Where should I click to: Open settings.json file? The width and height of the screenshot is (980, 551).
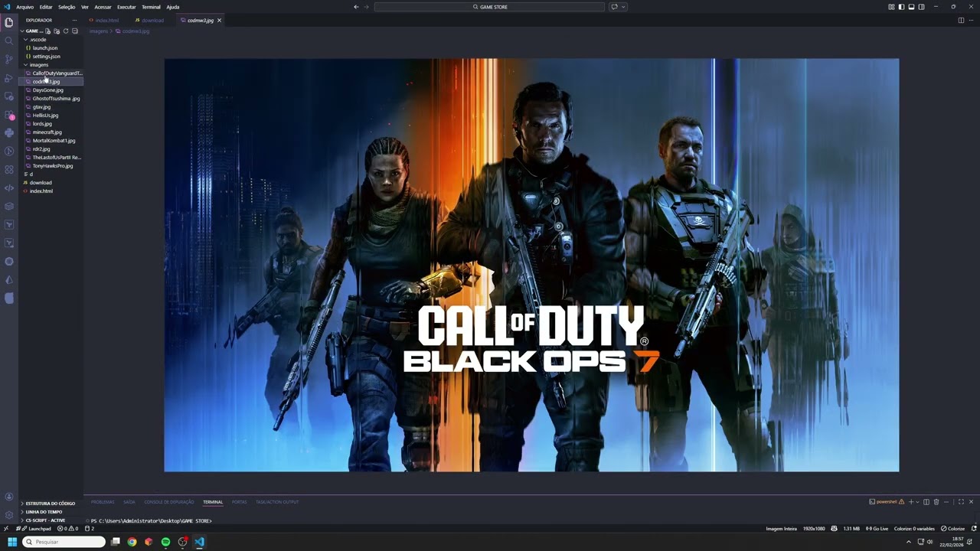point(46,57)
